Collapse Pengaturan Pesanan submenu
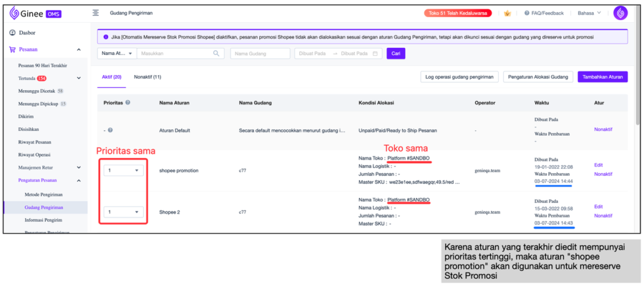644x286 pixels. pos(79,180)
